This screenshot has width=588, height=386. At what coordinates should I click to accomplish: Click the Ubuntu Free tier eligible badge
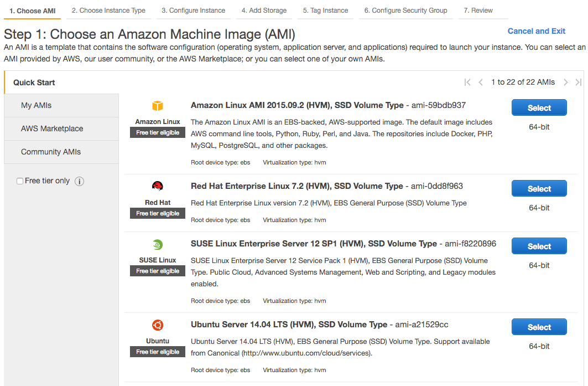tap(158, 352)
